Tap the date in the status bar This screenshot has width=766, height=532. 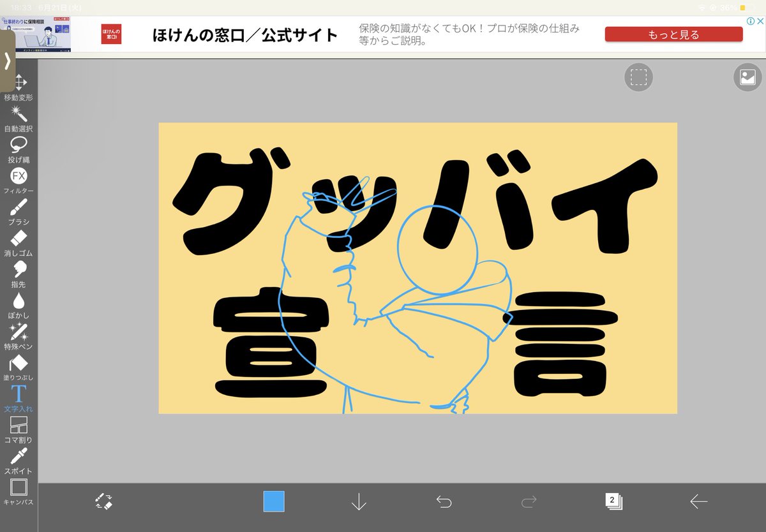pyautogui.click(x=61, y=7)
